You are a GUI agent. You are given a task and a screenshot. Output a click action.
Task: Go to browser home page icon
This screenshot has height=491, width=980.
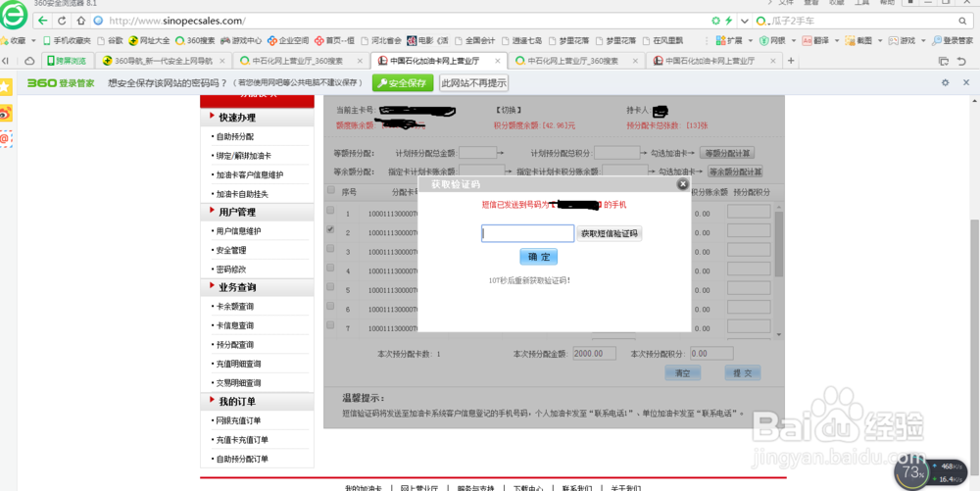(80, 21)
